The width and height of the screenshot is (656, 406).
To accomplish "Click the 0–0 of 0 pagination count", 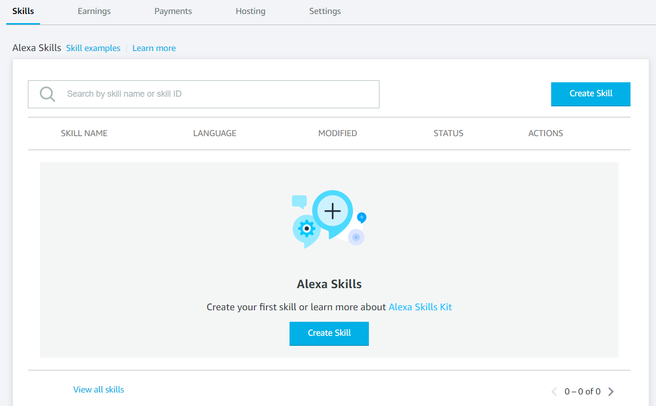I will coord(582,392).
